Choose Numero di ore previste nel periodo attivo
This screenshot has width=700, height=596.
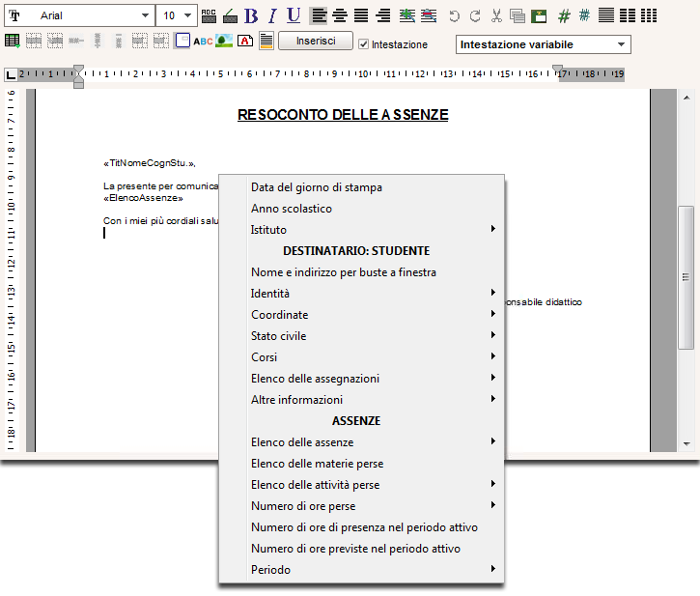[x=362, y=549]
